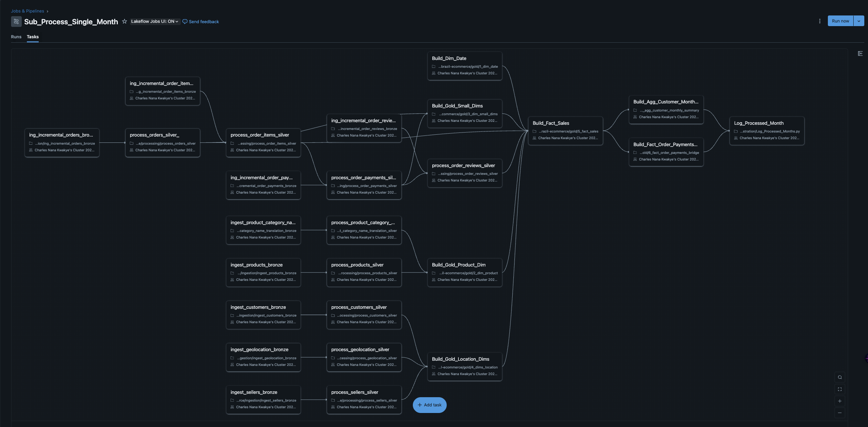Open the kebab menu beside Run now
Screen dimensions: 868x427
point(819,21)
